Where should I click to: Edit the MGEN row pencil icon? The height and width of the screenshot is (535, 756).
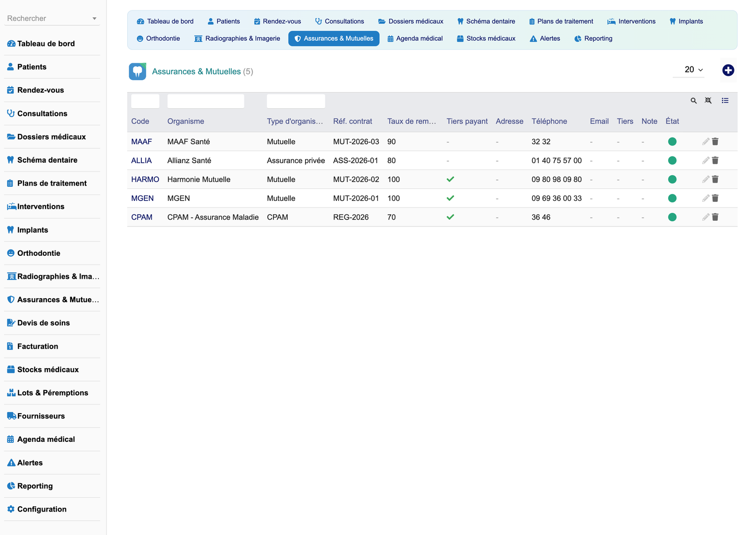(705, 198)
